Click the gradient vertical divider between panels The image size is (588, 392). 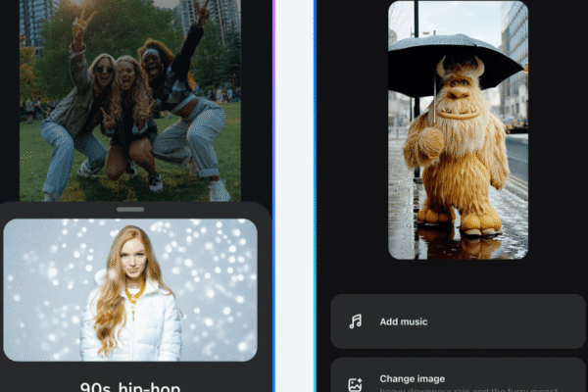pos(274,196)
